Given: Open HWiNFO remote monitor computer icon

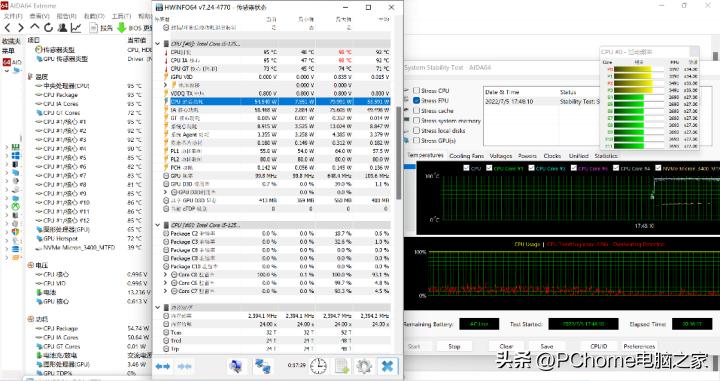Looking at the screenshot, I should point(236,366).
